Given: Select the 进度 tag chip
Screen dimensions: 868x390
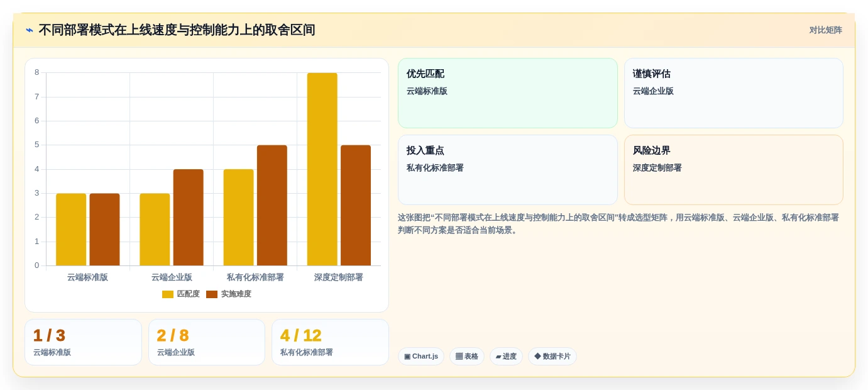Looking at the screenshot, I should tap(506, 357).
